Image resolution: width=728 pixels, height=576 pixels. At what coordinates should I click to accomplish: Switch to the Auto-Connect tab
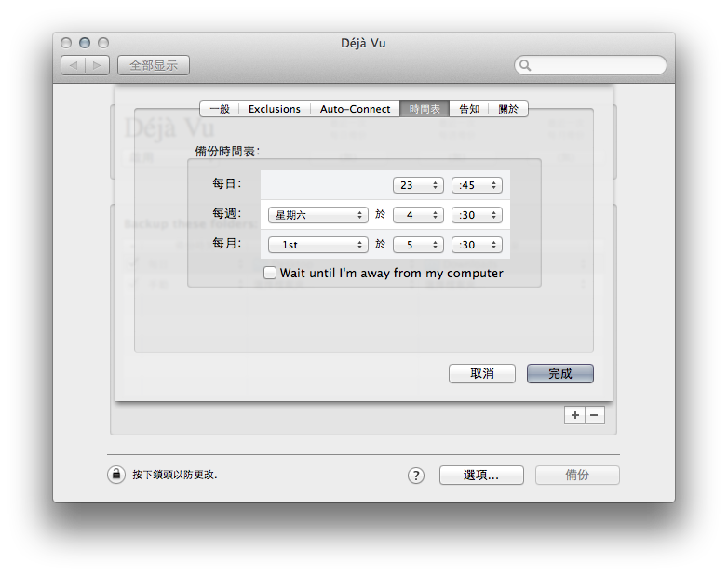click(x=356, y=109)
